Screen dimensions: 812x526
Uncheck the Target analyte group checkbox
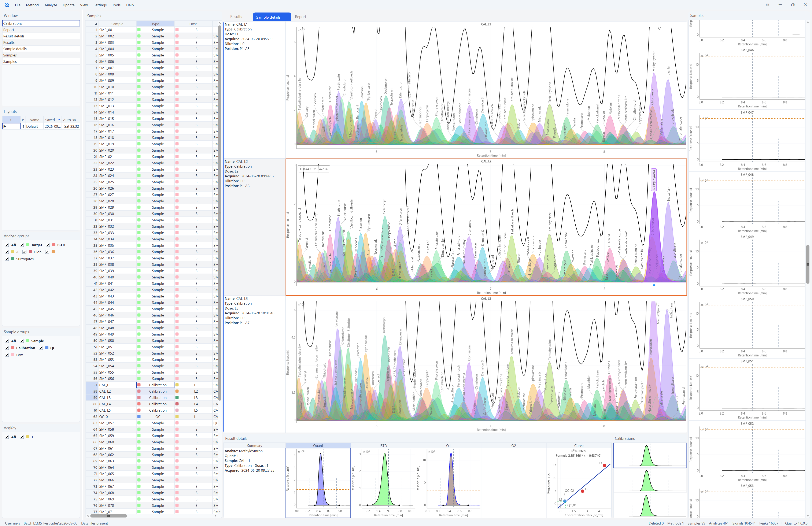[22, 245]
